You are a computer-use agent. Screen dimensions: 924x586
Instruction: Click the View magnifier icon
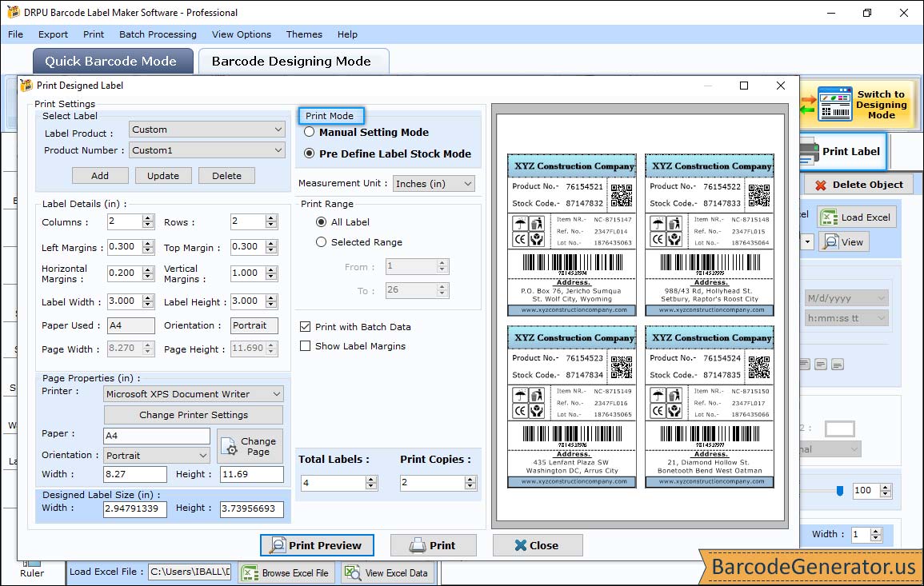pyautogui.click(x=830, y=242)
